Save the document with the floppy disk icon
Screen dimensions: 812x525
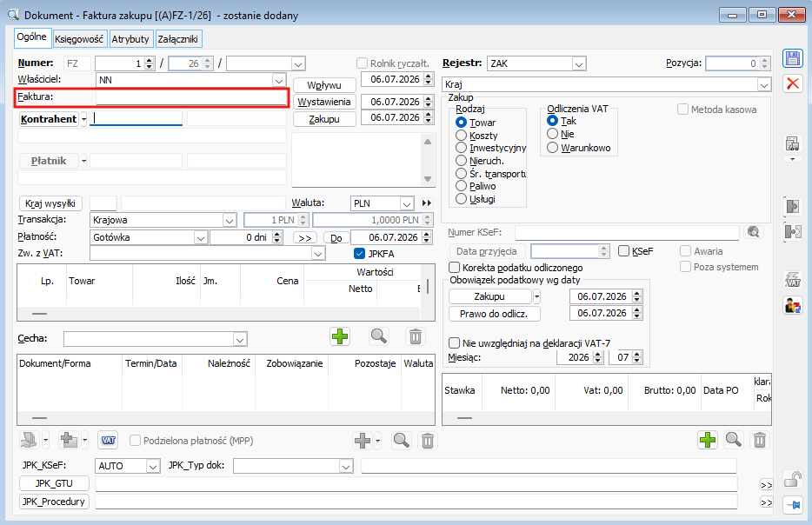point(792,58)
